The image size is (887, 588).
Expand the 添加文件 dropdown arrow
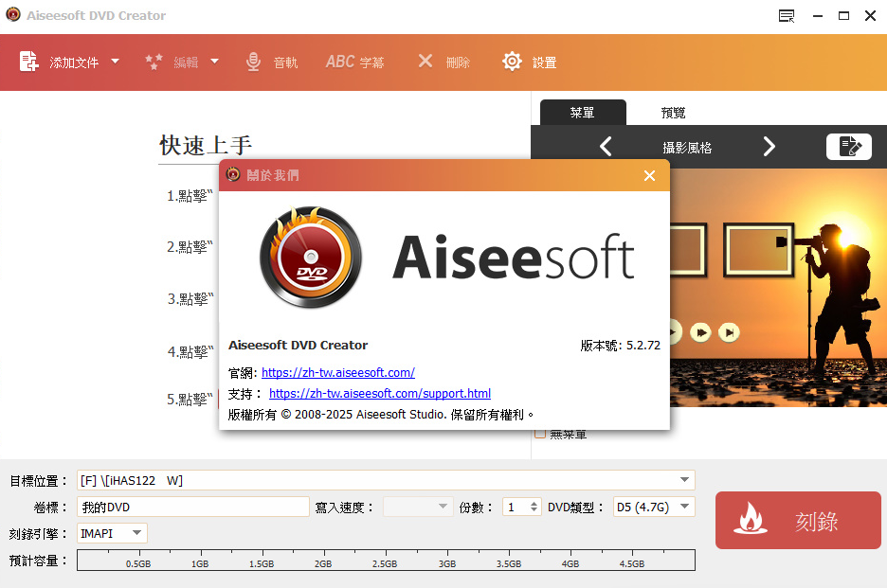coord(116,61)
